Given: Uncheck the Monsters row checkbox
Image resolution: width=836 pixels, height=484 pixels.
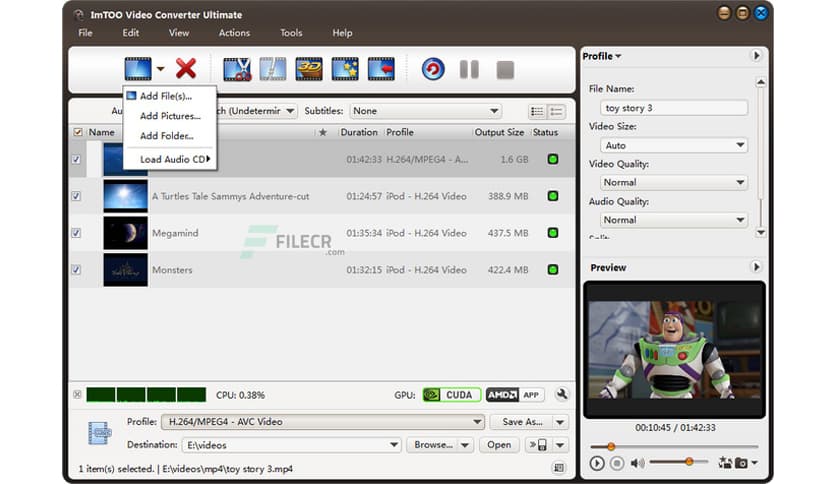Looking at the screenshot, I should pyautogui.click(x=76, y=270).
